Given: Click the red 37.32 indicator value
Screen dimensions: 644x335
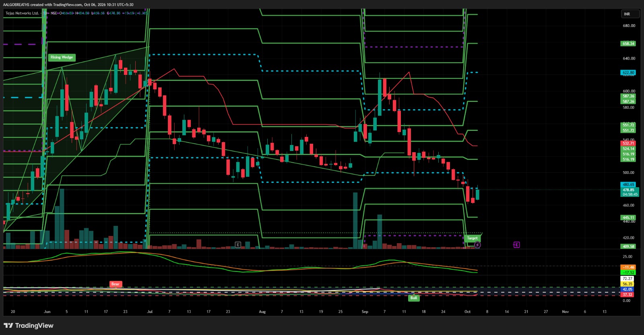Looking at the screenshot, I should click(627, 294).
